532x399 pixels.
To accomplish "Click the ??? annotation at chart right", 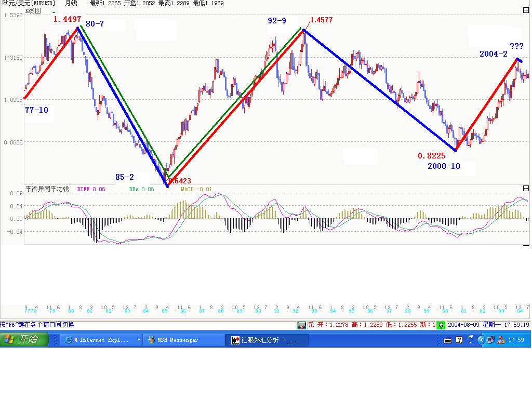I will [517, 46].
